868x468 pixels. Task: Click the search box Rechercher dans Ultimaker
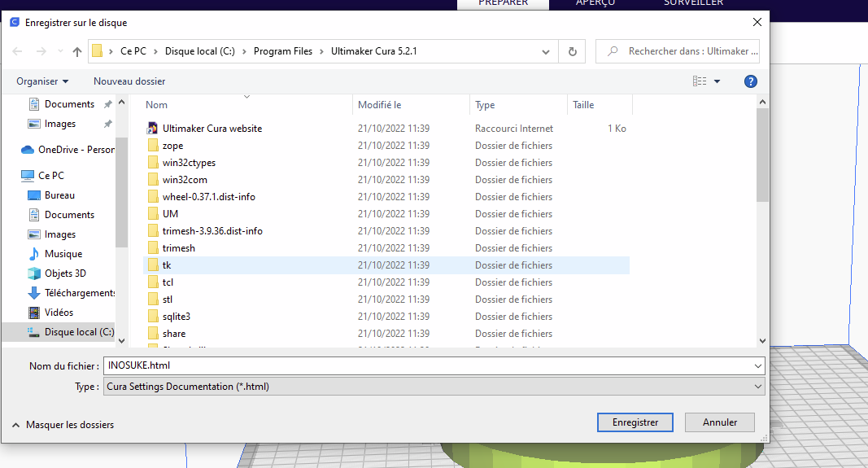[678, 51]
